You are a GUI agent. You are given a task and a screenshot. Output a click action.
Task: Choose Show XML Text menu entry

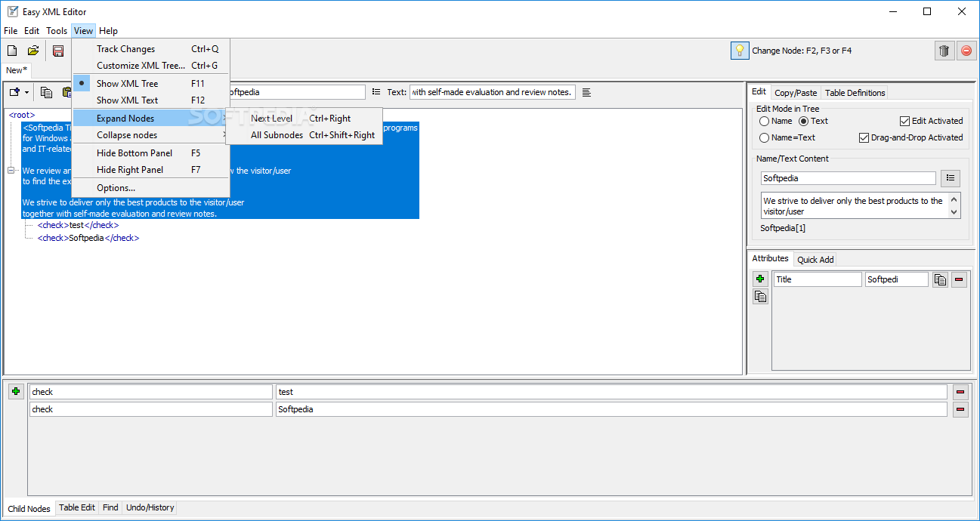[150, 100]
